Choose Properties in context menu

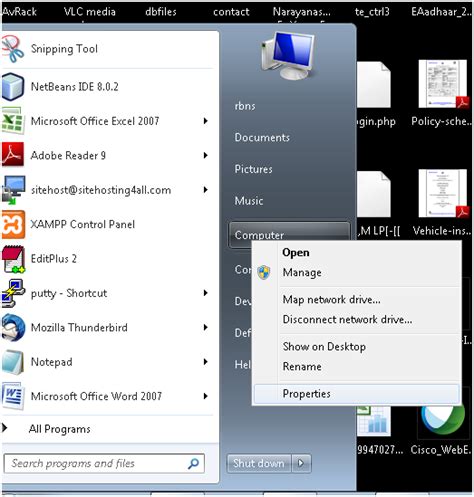point(357,394)
